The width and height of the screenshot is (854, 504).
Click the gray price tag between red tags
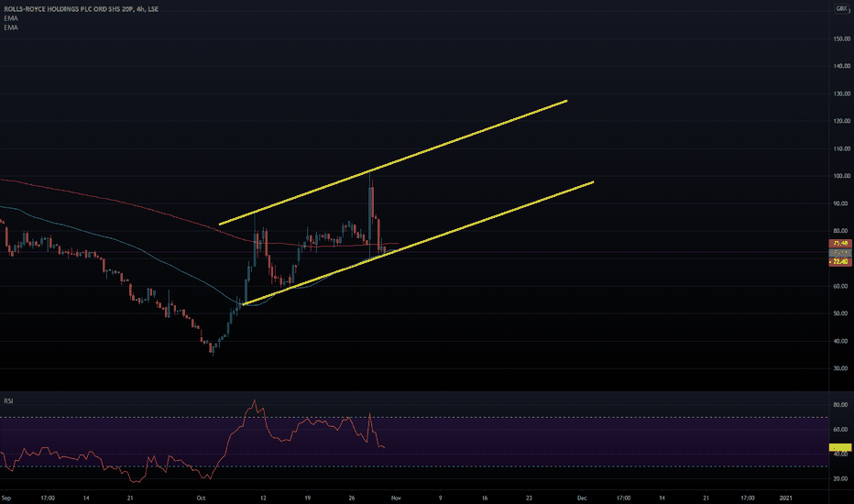click(840, 253)
